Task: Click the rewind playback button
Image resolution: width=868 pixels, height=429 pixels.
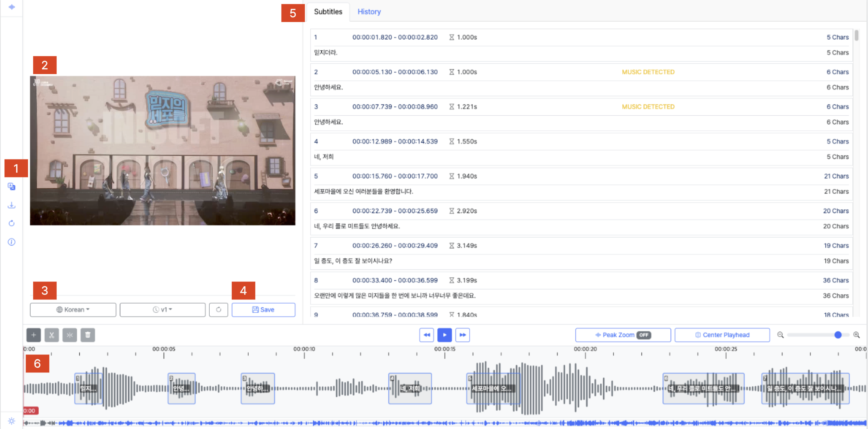Action: coord(427,335)
